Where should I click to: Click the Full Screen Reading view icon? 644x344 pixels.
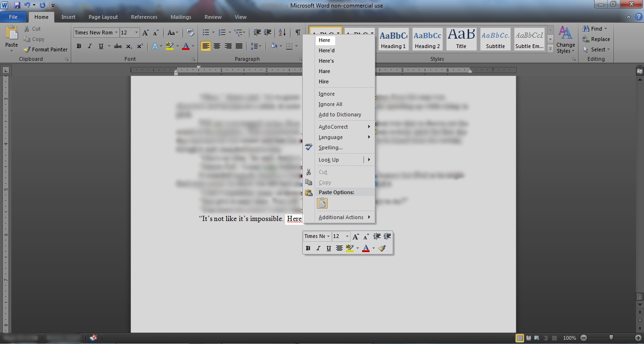[x=528, y=338]
